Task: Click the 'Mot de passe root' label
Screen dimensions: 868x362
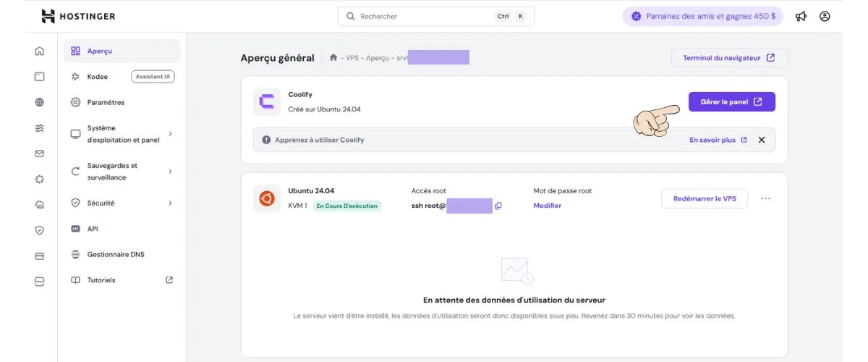Action: tap(563, 191)
